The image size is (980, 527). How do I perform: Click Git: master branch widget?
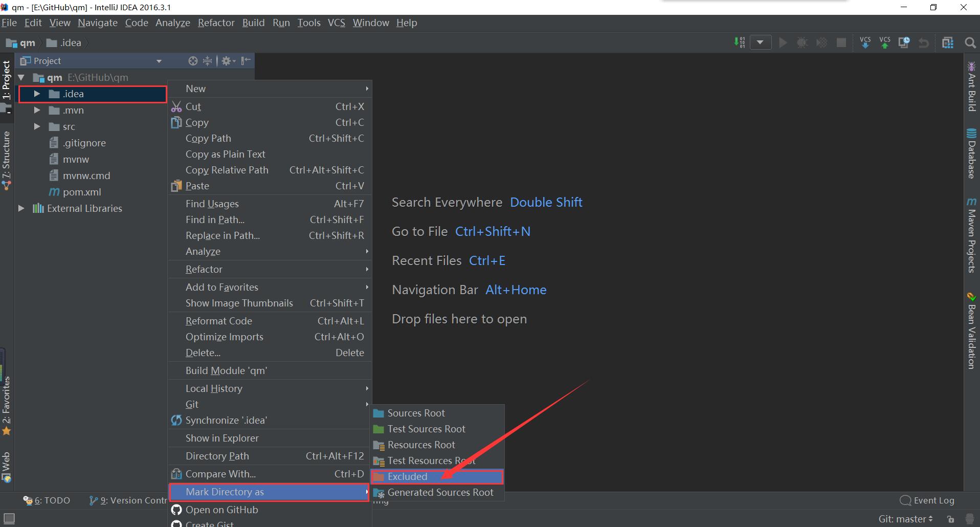point(905,519)
